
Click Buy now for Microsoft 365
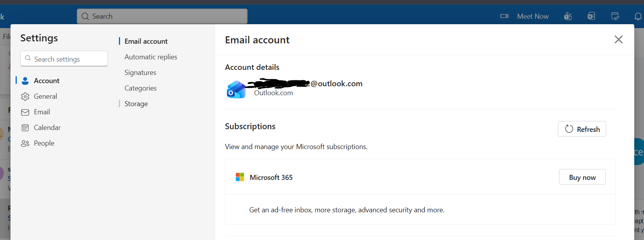pos(582,177)
